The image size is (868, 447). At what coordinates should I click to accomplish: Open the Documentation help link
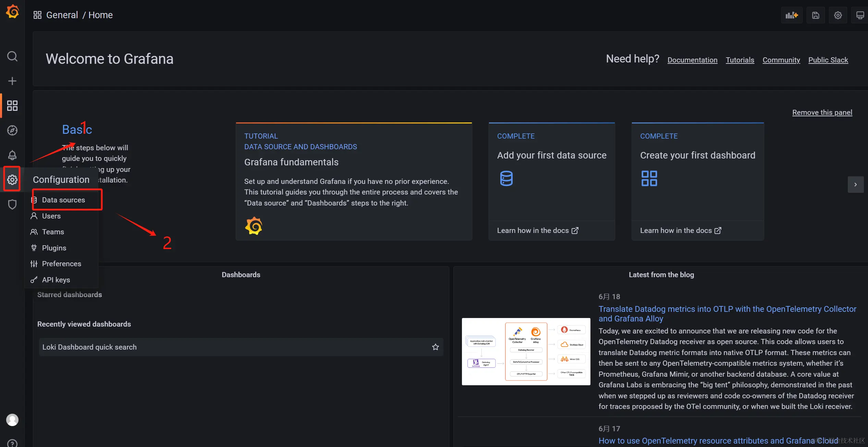click(692, 60)
